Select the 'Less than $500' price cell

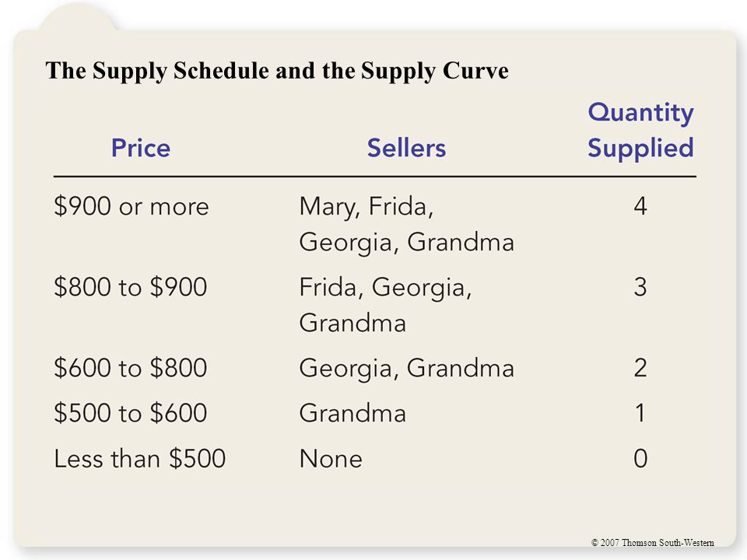(x=139, y=459)
